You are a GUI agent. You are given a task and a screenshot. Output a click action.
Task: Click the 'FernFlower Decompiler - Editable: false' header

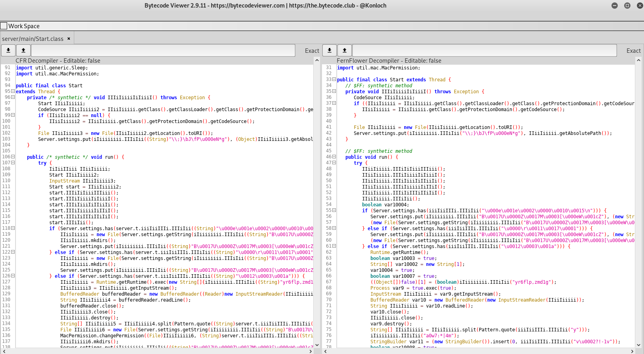click(389, 61)
